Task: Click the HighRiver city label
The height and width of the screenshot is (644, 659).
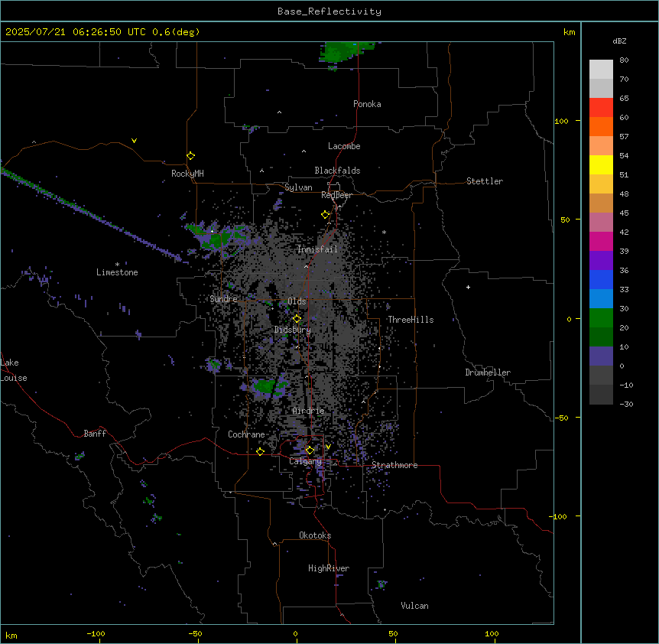Action: (x=329, y=568)
